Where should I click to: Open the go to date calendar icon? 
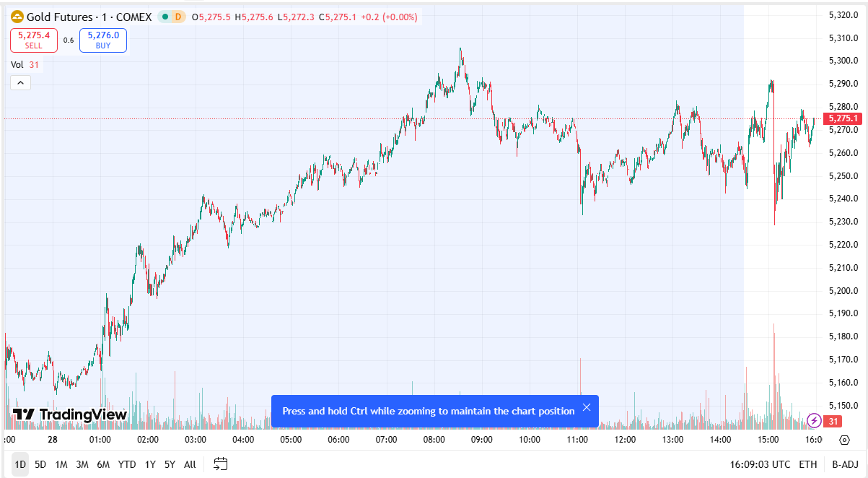tap(221, 464)
